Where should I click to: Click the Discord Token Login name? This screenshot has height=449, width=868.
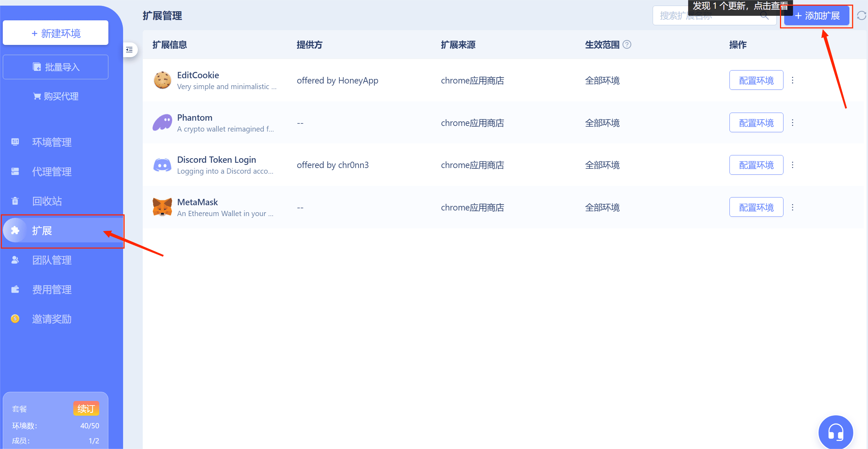point(216,160)
